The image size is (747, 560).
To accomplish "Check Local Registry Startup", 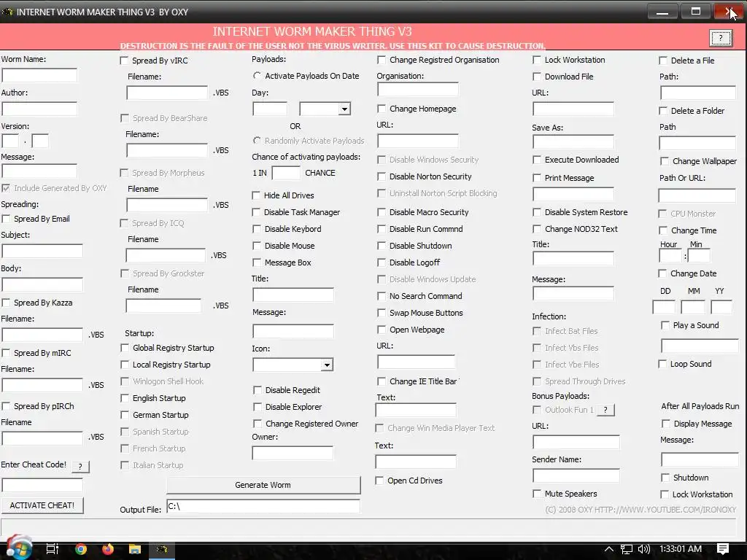I will click(x=125, y=365).
